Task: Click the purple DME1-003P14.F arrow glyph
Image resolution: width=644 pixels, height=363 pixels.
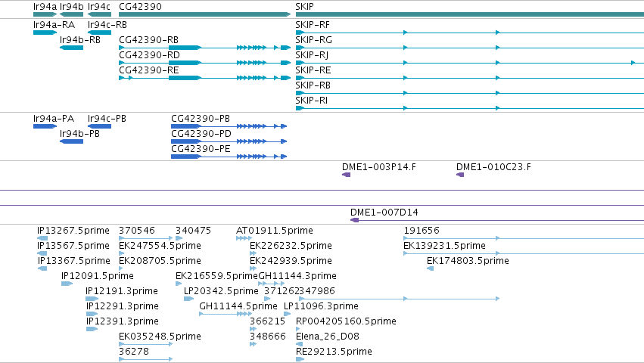Action: click(347, 175)
